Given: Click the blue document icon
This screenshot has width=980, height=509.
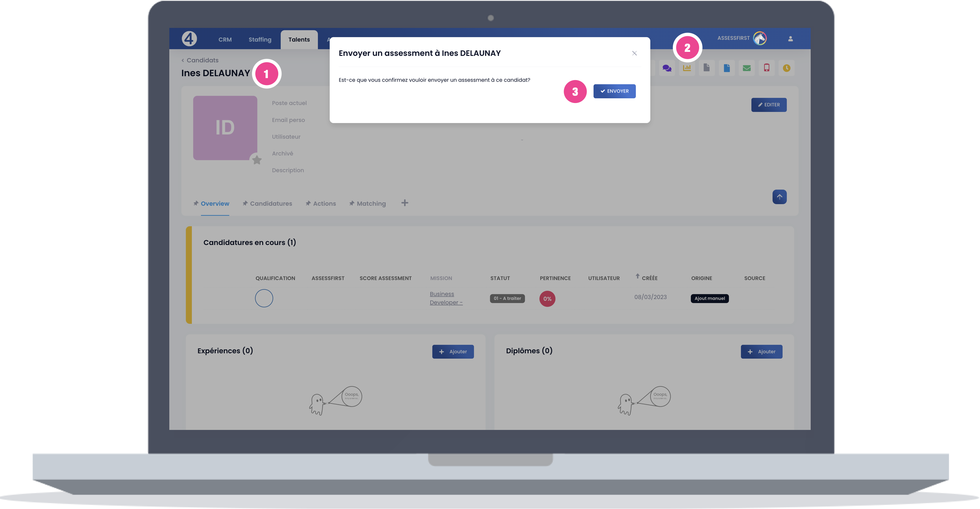Looking at the screenshot, I should tap(727, 68).
